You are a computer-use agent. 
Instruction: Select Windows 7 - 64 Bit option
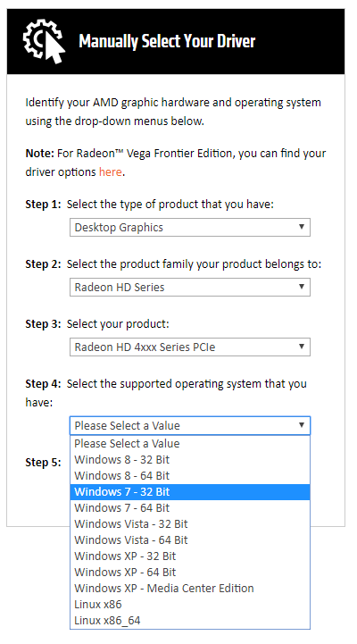[190, 508]
